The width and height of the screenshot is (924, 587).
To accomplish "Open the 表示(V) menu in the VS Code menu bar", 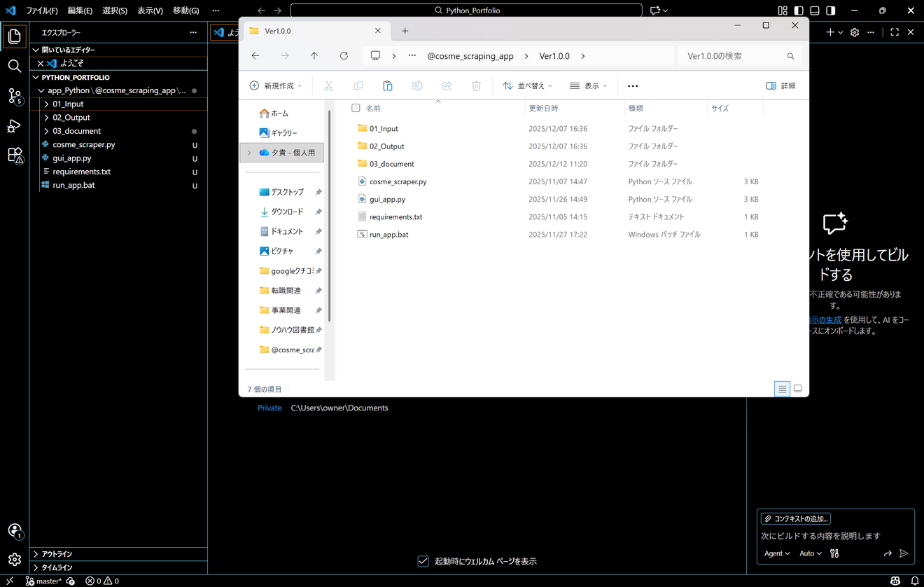I will click(150, 11).
